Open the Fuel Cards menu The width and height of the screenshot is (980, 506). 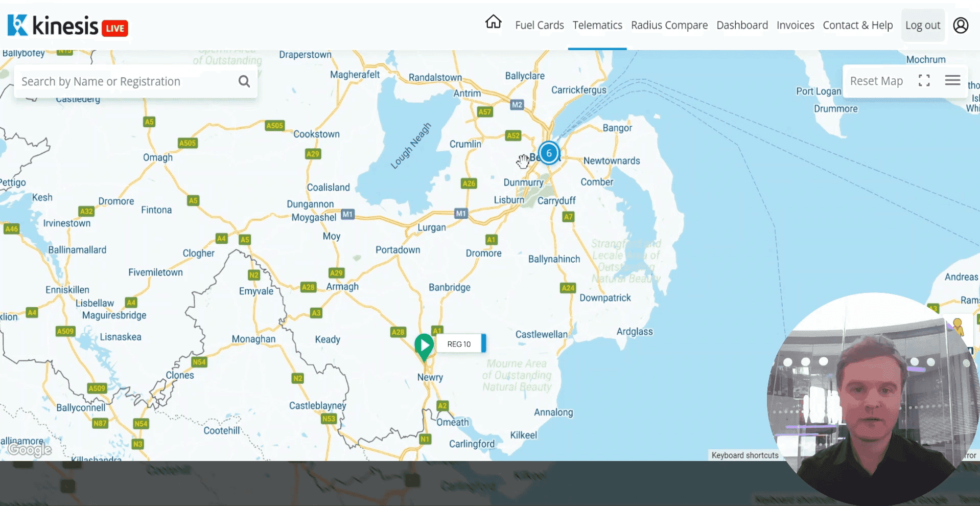coord(539,25)
